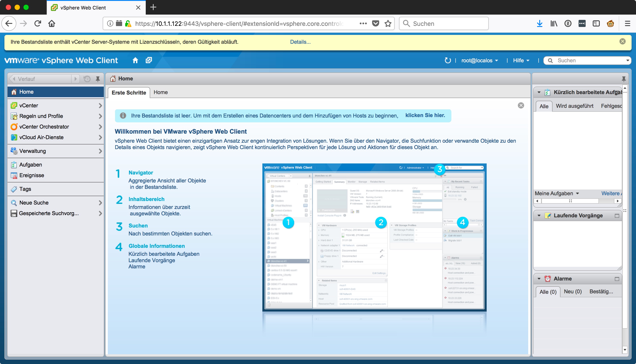Open Verwaltung in the navigator
Image resolution: width=636 pixels, height=364 pixels.
(56, 151)
